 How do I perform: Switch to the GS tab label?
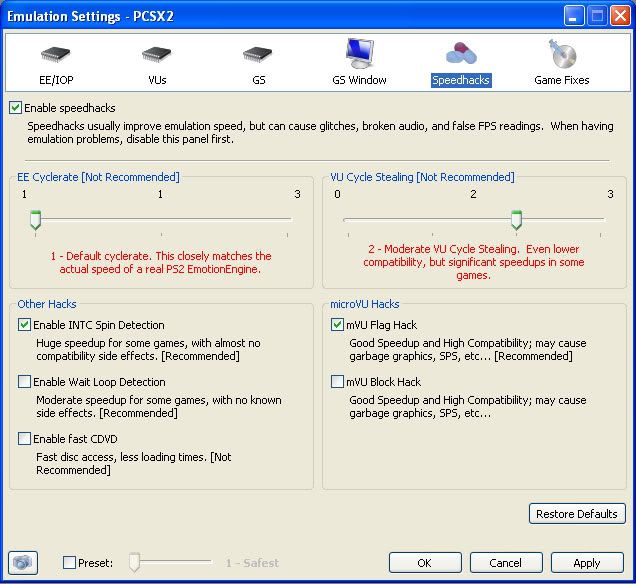click(258, 80)
